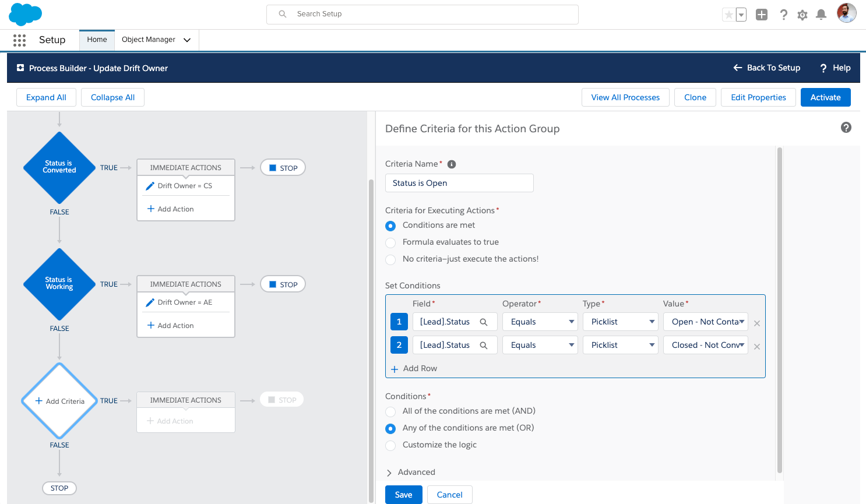Open Operator dropdown in condition row 1
Screen dimensions: 866x504
(x=540, y=322)
